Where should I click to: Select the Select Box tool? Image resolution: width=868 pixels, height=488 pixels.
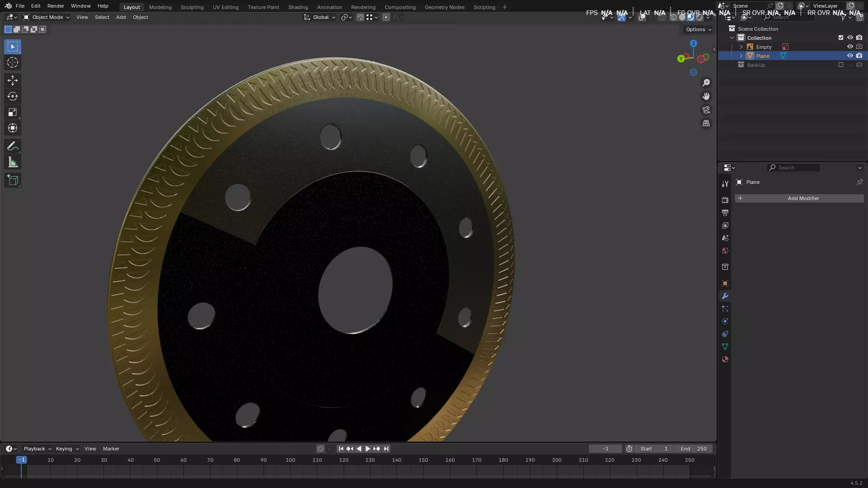(13, 47)
